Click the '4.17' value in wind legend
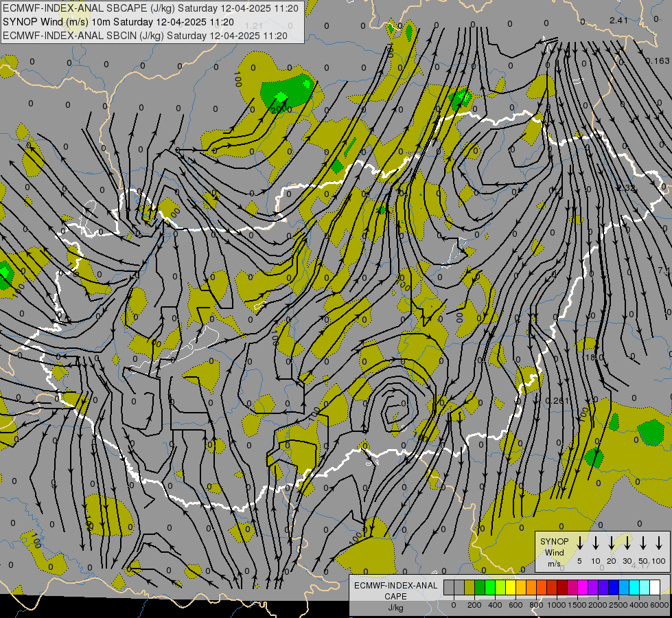Viewport: 672px width, 618px height. (640, 566)
